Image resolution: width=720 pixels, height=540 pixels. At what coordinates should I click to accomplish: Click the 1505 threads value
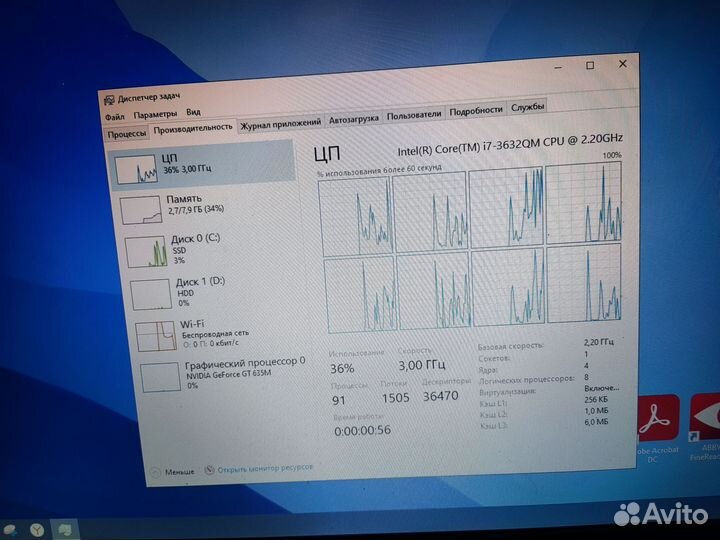pos(395,398)
